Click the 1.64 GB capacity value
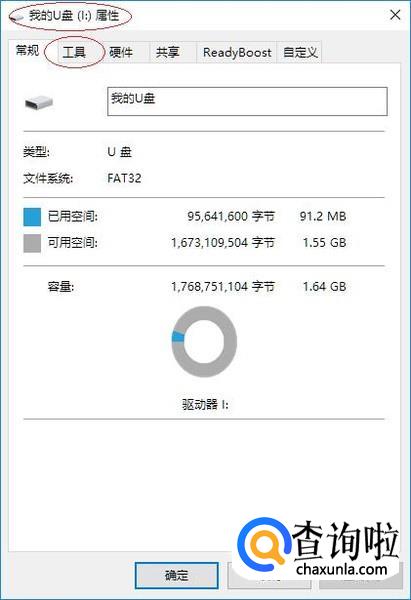This screenshot has height=600, width=411. [x=325, y=287]
